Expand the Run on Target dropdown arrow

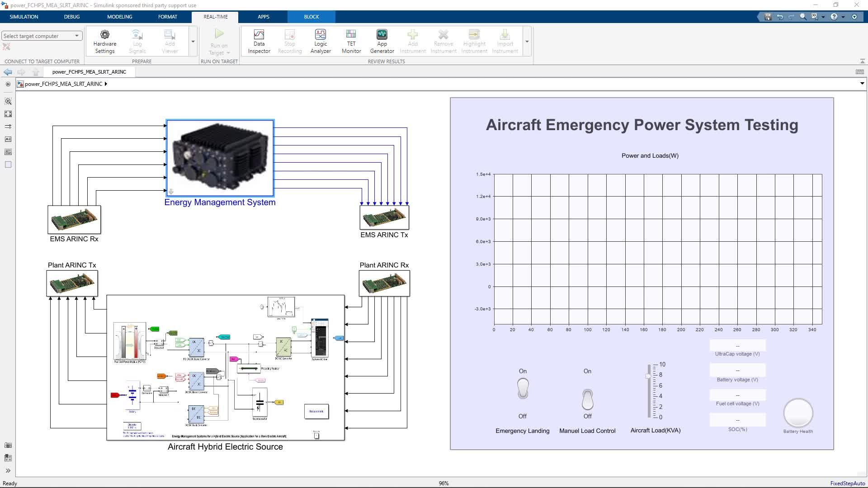[228, 52]
